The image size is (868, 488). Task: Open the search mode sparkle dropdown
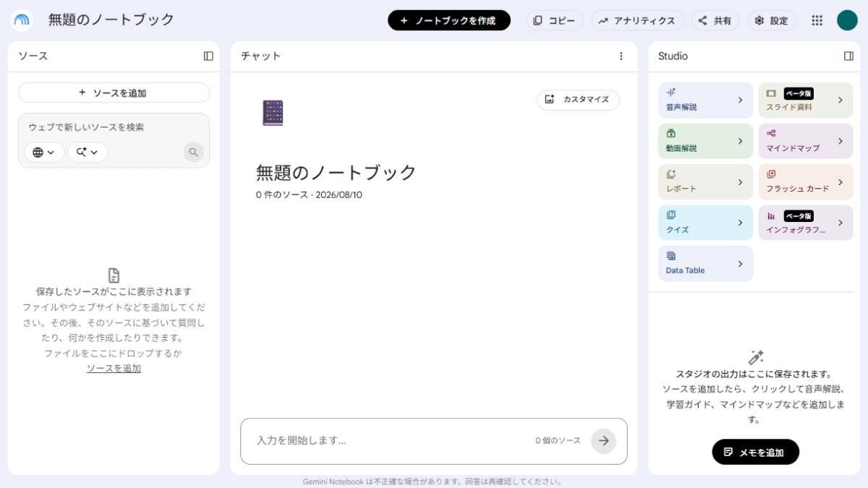88,152
